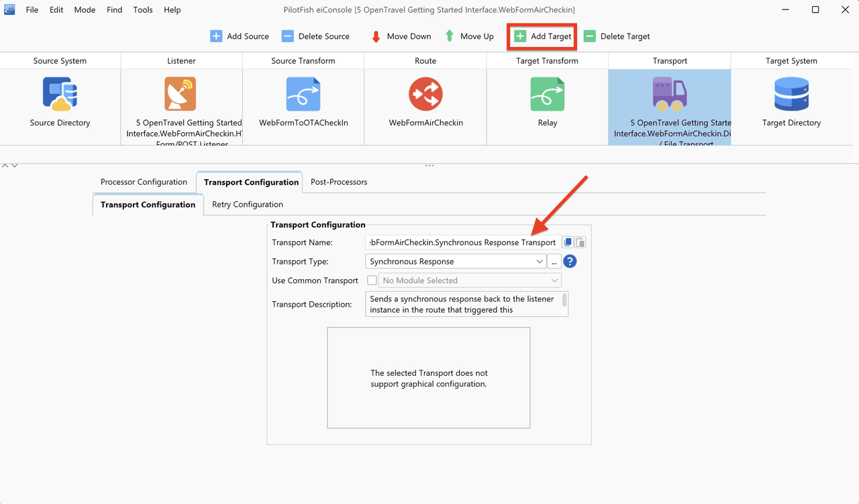Select the WebFormToOTACheckIn source transform icon
The image size is (859, 504).
pyautogui.click(x=303, y=94)
